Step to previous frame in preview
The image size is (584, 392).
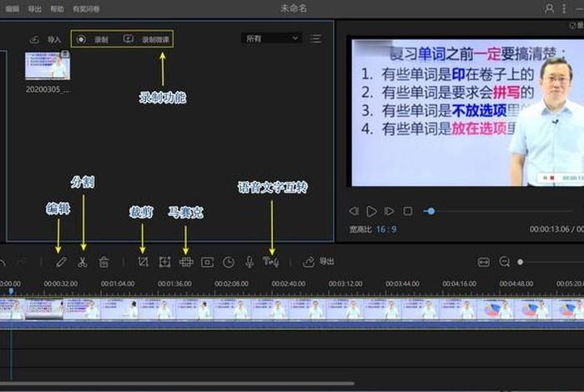pyautogui.click(x=354, y=212)
